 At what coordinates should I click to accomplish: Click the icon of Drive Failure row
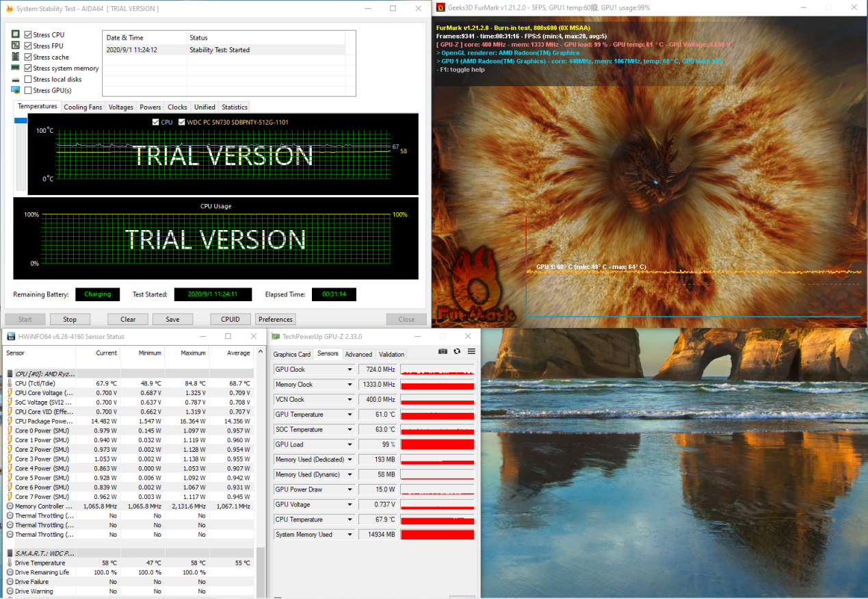coord(10,582)
